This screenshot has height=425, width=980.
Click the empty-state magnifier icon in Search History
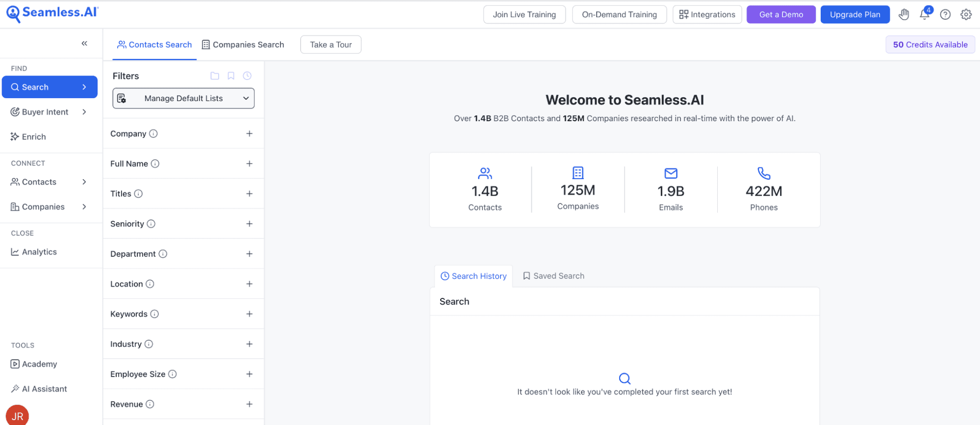pyautogui.click(x=625, y=378)
